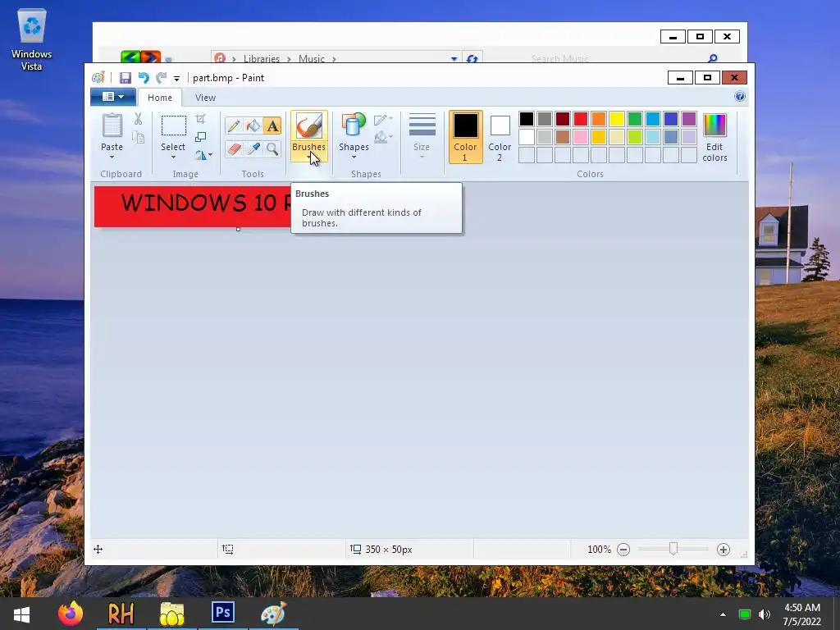This screenshot has width=840, height=630.
Task: Open the Windows Start button
Action: click(x=21, y=614)
